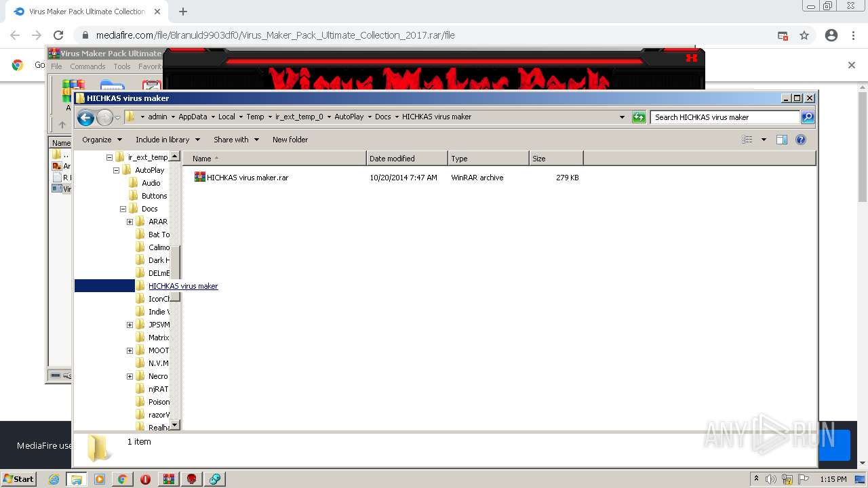Screen dimensions: 868x488
Task: Open the Start menu
Action: (19, 479)
